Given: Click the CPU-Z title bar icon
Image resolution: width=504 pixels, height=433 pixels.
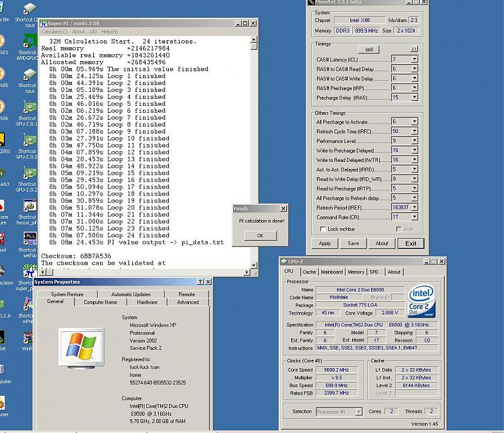Looking at the screenshot, I should coord(284,262).
